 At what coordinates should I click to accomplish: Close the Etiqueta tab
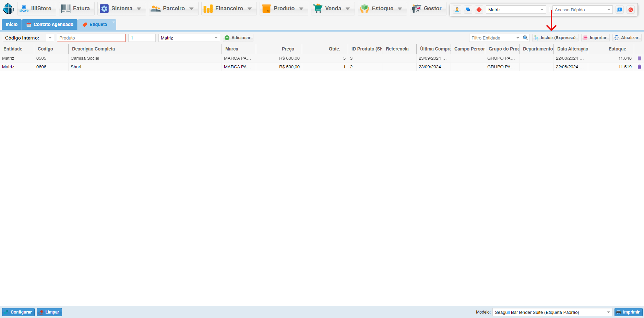114,22
